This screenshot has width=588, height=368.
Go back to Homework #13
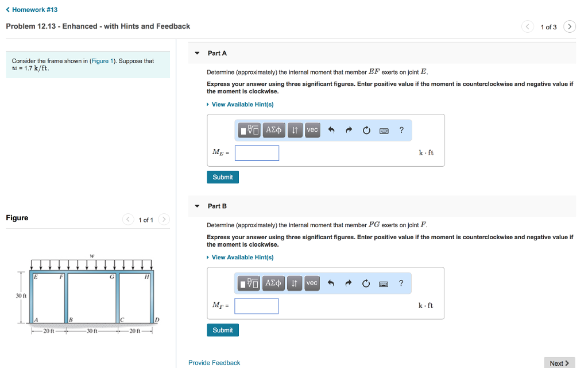coord(32,10)
